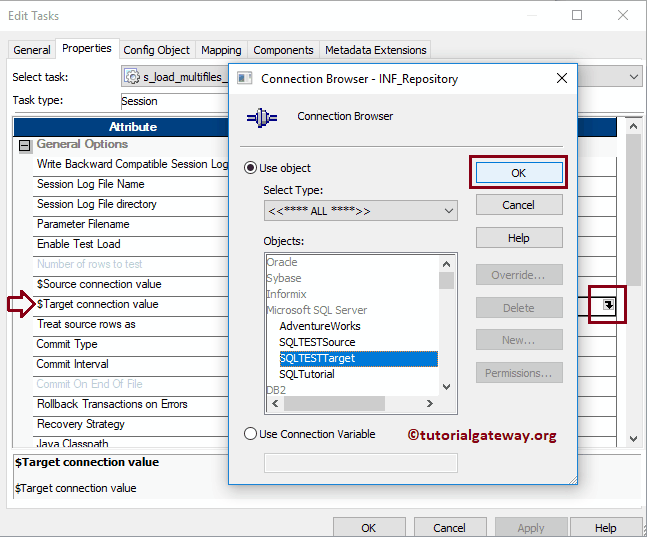647x537 pixels.
Task: Select the Recovery Strategy row
Action: tap(131, 424)
